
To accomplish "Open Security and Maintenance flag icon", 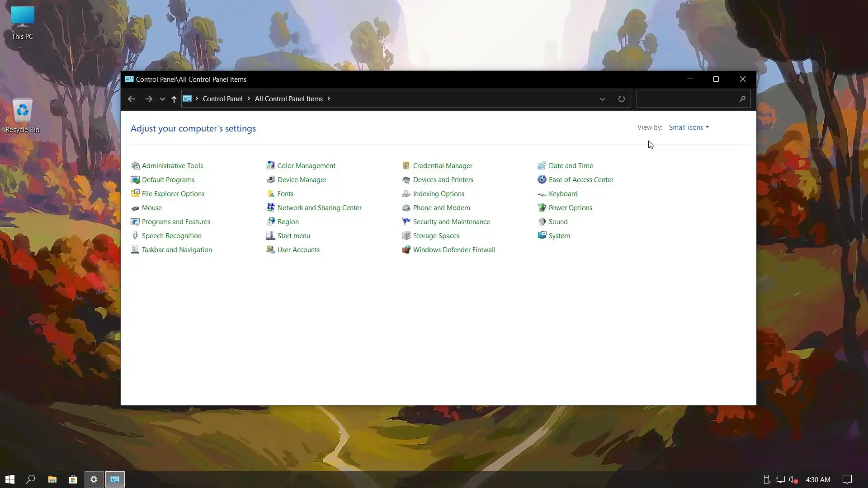I will (x=406, y=221).
